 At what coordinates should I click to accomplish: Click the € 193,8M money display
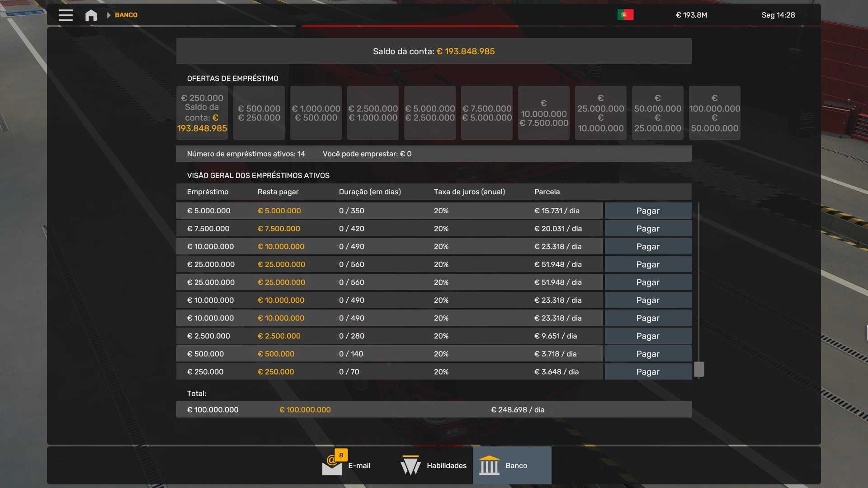pyautogui.click(x=691, y=15)
